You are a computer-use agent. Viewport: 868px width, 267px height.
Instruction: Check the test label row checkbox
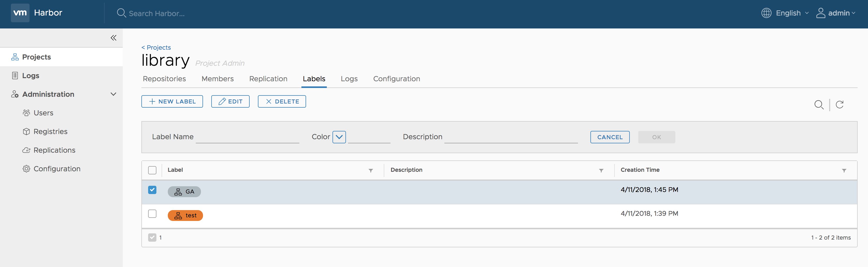tap(152, 214)
